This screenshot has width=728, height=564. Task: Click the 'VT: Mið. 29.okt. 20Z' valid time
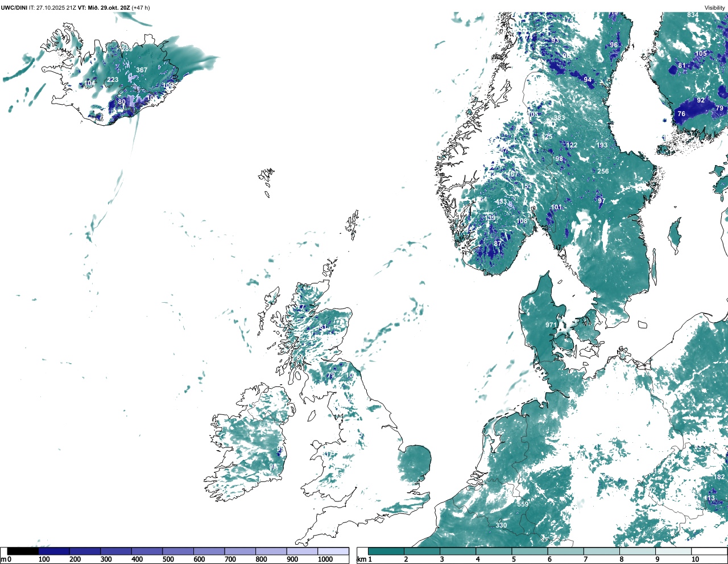tap(104, 7)
